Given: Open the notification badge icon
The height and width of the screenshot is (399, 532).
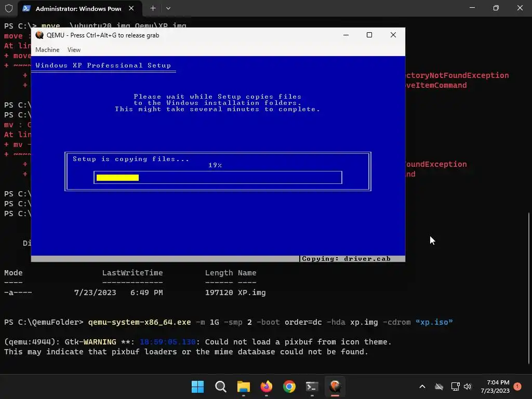Looking at the screenshot, I should click(x=517, y=387).
